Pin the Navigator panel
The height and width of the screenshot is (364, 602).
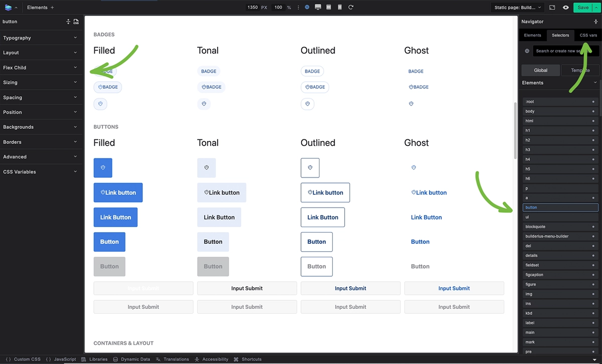click(x=595, y=22)
